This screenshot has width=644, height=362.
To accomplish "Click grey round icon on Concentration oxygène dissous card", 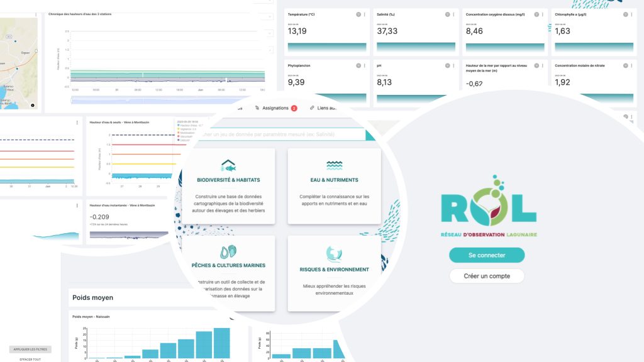I will click(536, 14).
